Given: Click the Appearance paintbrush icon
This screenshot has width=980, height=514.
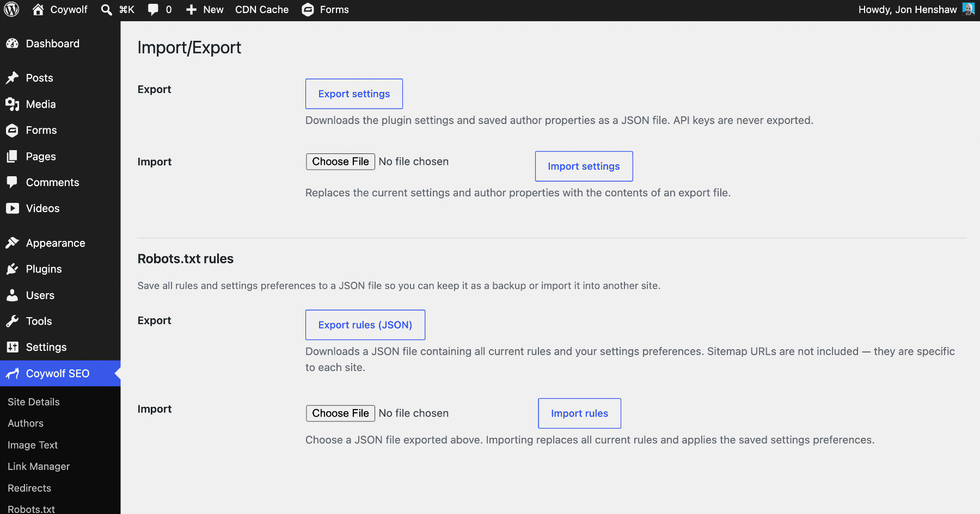Looking at the screenshot, I should 12,243.
